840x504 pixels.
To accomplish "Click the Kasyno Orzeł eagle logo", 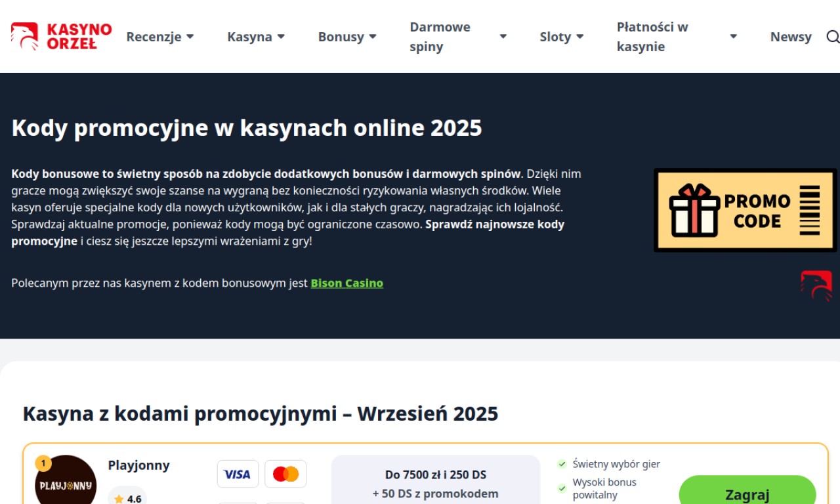I will 61,36.
